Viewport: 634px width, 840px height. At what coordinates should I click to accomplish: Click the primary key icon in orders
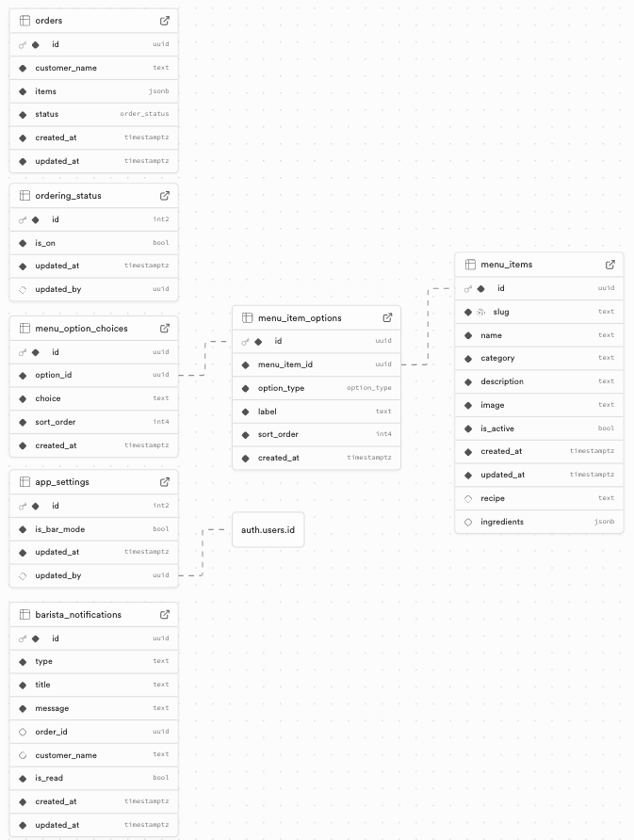coord(23,44)
